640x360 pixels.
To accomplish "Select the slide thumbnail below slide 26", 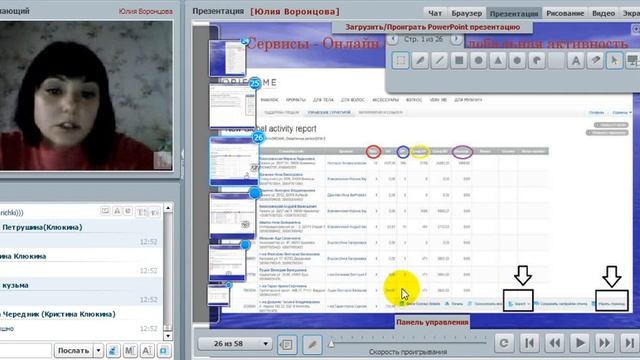I will tap(233, 215).
